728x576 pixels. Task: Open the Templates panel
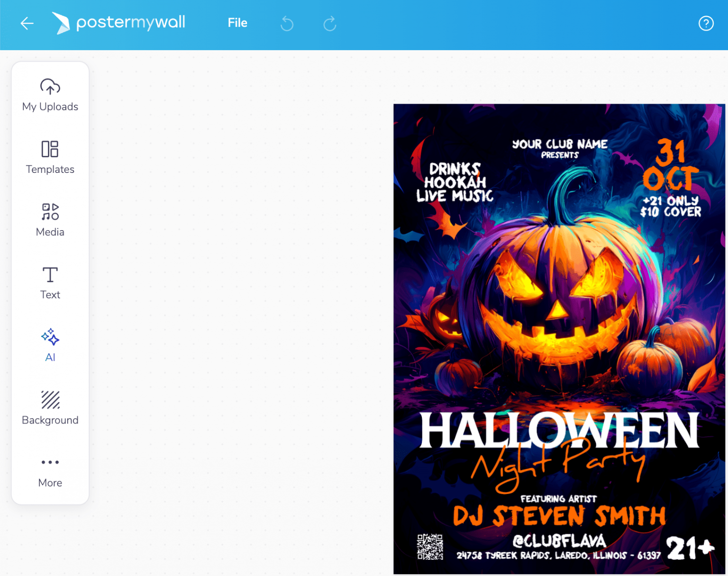pos(50,158)
